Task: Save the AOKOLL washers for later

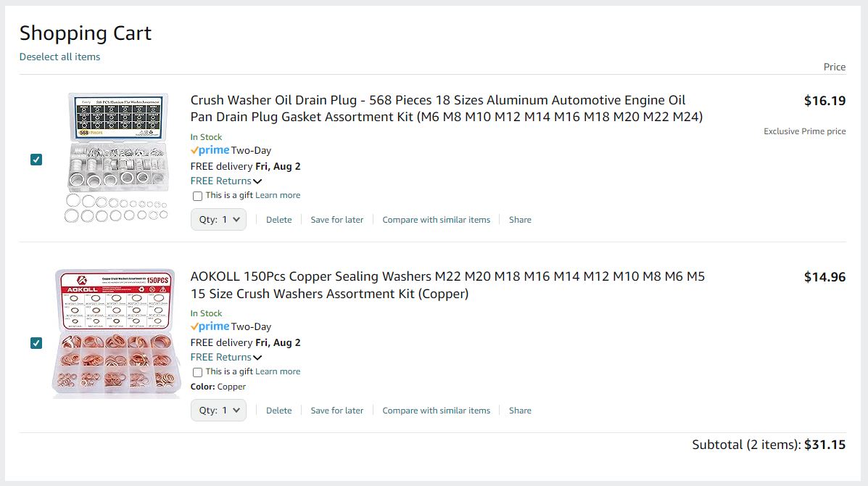Action: point(336,410)
